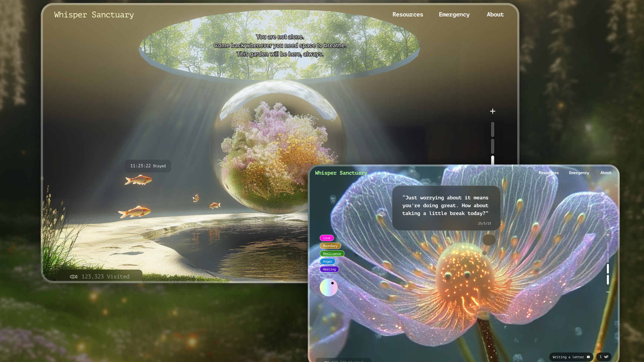This screenshot has height=362, width=644.
Task: Click the koi fish under the Stayed timer
Action: coord(138,180)
